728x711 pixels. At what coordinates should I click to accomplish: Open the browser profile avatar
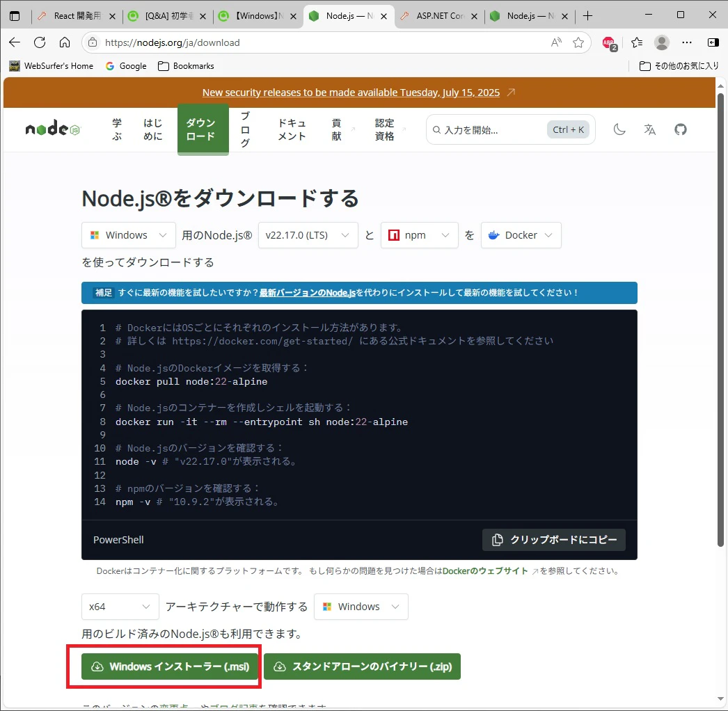661,42
